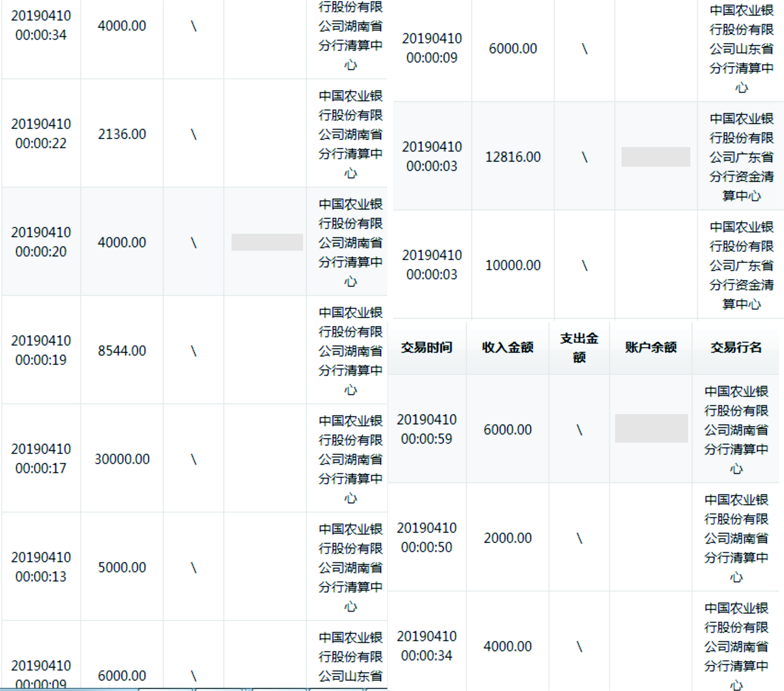Image resolution: width=784 pixels, height=691 pixels.
Task: Click the time 20190410 00:00:19
Action: [41, 350]
